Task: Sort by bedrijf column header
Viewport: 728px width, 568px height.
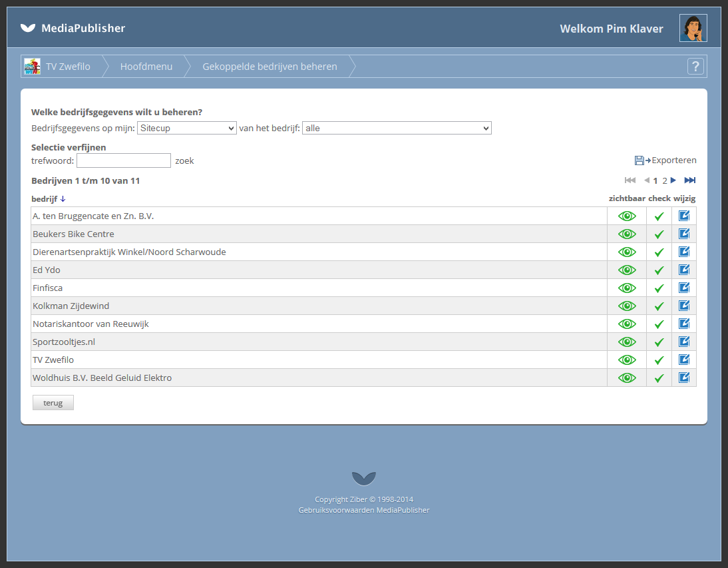Action: pyautogui.click(x=44, y=199)
